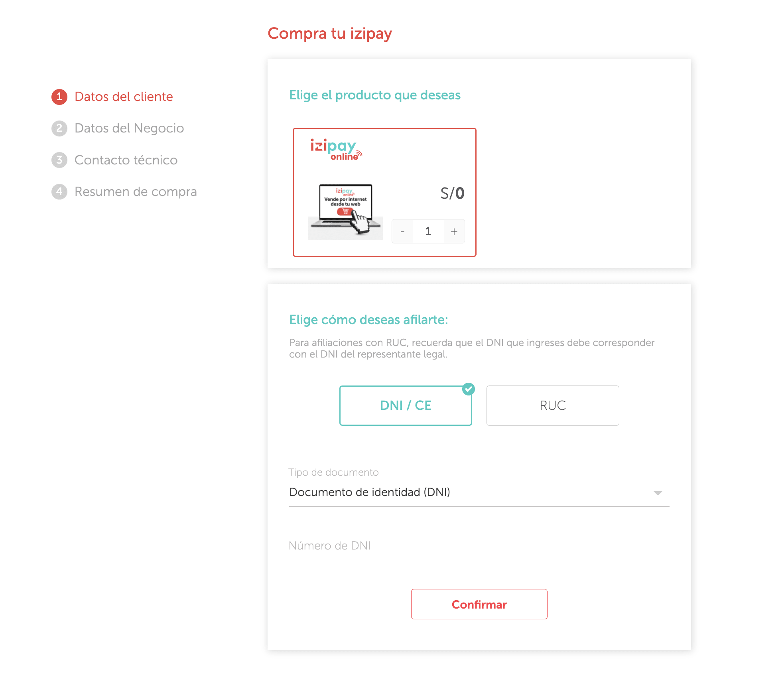The height and width of the screenshot is (680, 784).
Task: Click the izipay online logo
Action: (x=336, y=150)
